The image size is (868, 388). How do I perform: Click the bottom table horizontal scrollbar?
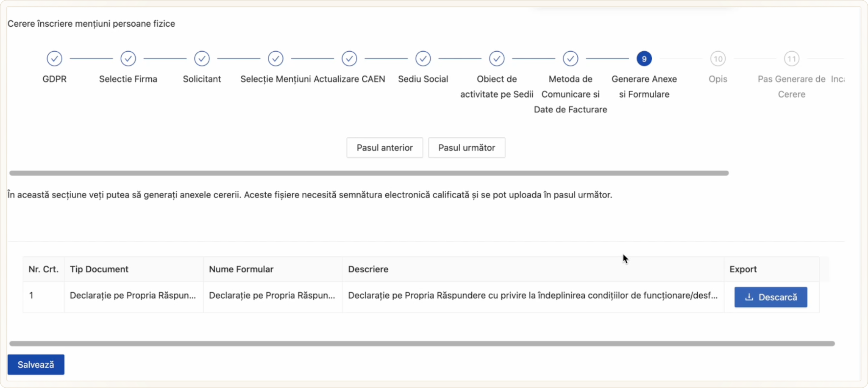click(x=422, y=344)
